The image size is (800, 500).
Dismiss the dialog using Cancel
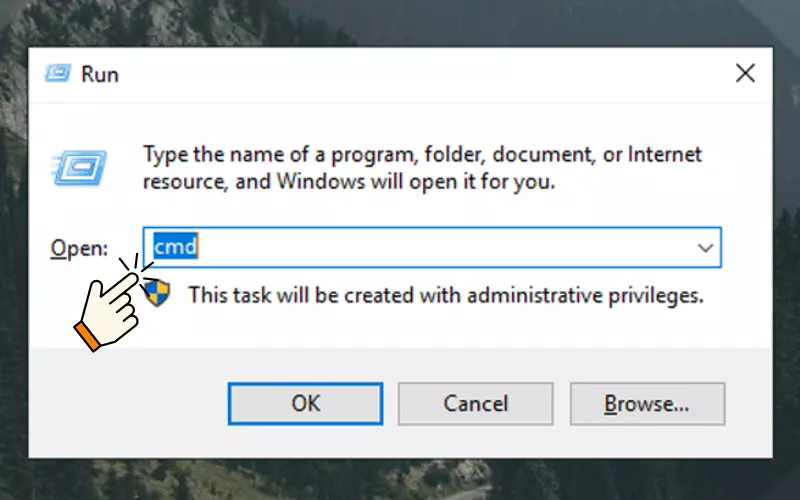point(476,404)
